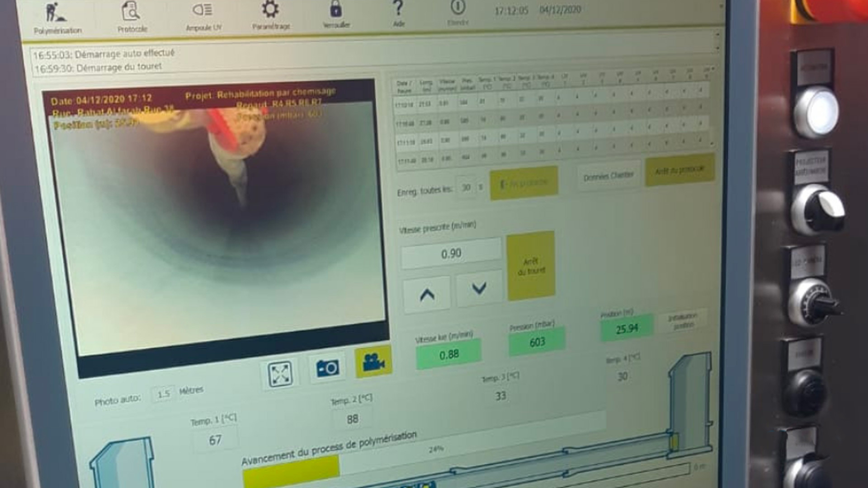Viewport: 868px width, 488px height.
Task: Click Temp. 3 value 33
Action: pyautogui.click(x=500, y=396)
